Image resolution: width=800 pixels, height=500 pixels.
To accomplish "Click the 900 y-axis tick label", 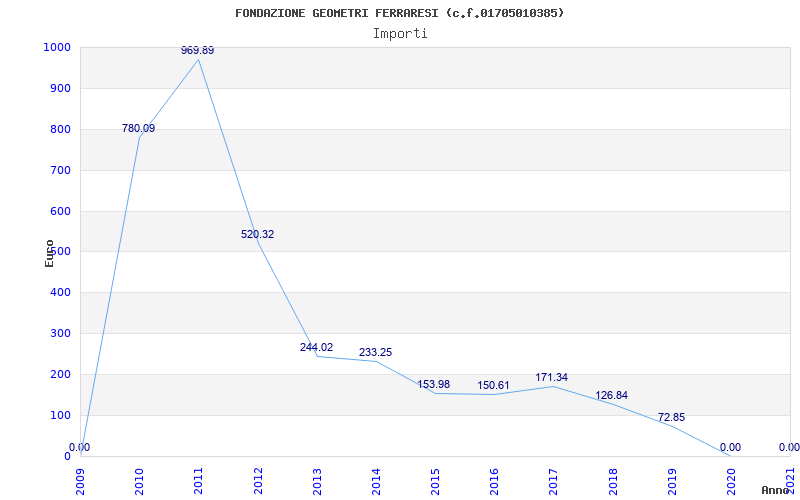I will coord(60,88).
